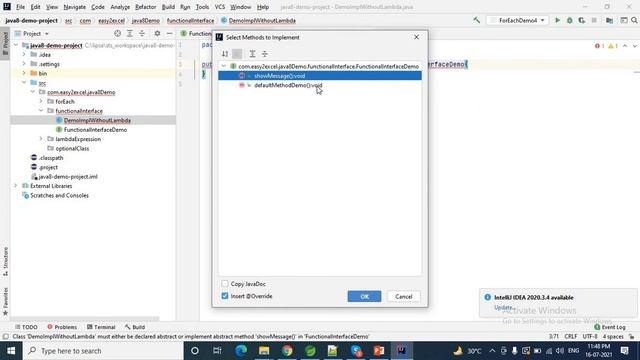Open Google Chrome from the taskbar
Image resolution: width=640 pixels, height=360 pixels.
point(287,351)
